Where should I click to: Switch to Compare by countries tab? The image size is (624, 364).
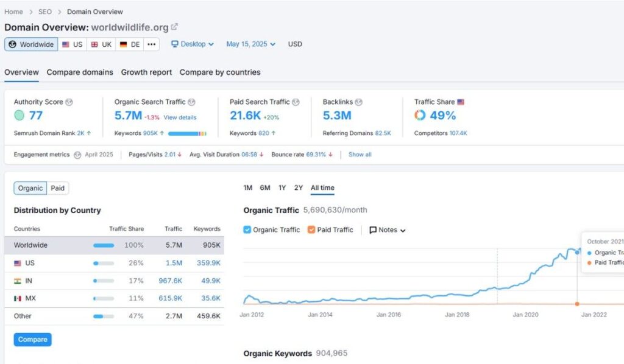[220, 72]
